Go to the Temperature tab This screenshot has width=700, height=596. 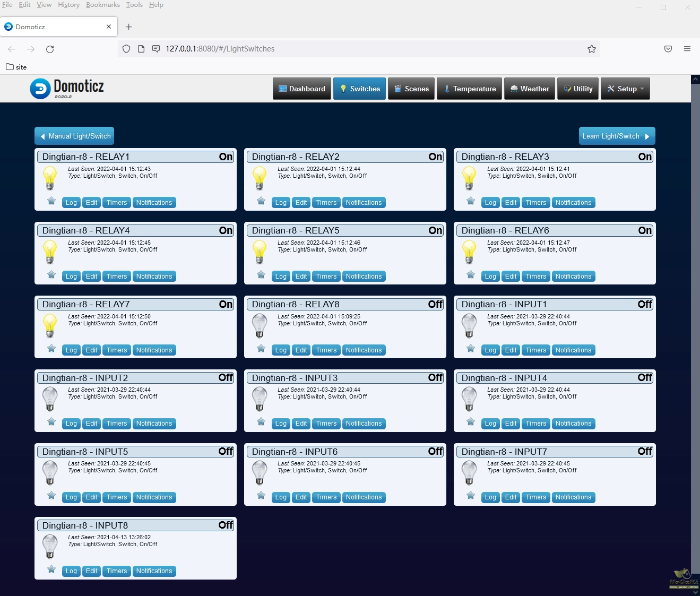point(469,89)
